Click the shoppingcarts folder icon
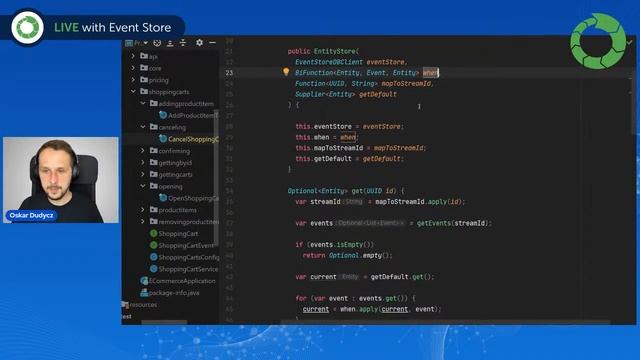This screenshot has height=360, width=640. (x=144, y=91)
